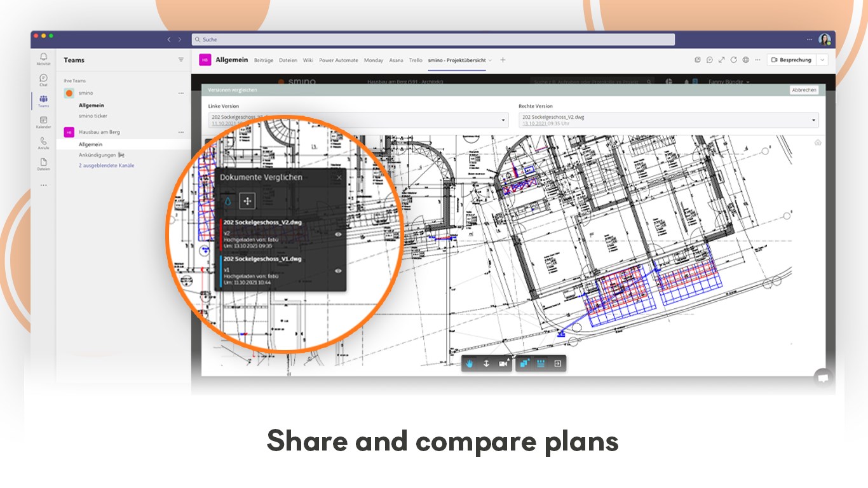
Task: Click the rows tool left of the exit icon
Action: (541, 363)
